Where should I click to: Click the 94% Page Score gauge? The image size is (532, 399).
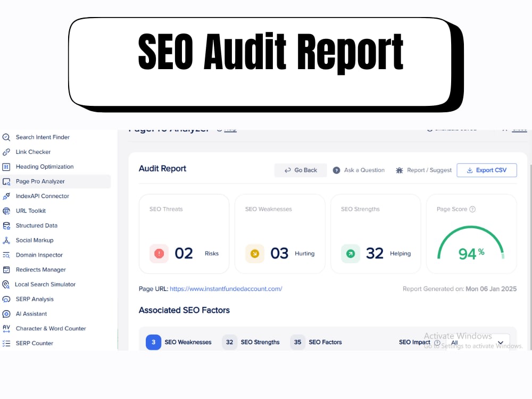click(471, 244)
